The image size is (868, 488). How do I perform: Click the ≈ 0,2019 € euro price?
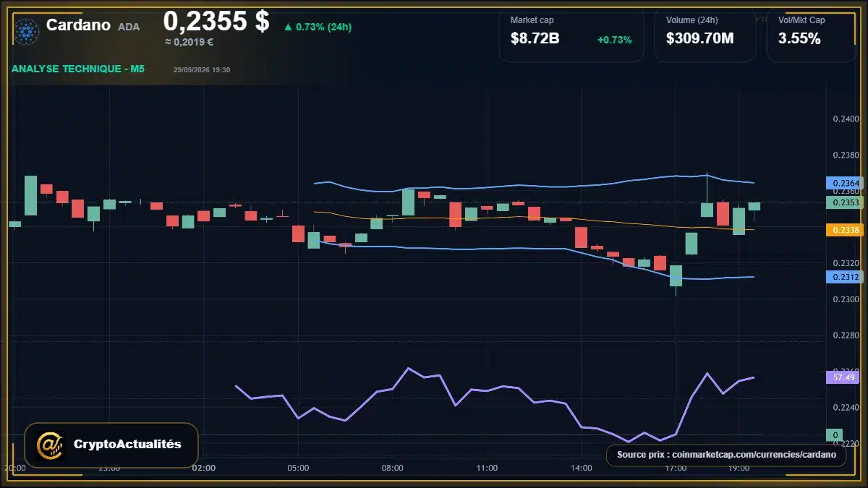point(190,42)
